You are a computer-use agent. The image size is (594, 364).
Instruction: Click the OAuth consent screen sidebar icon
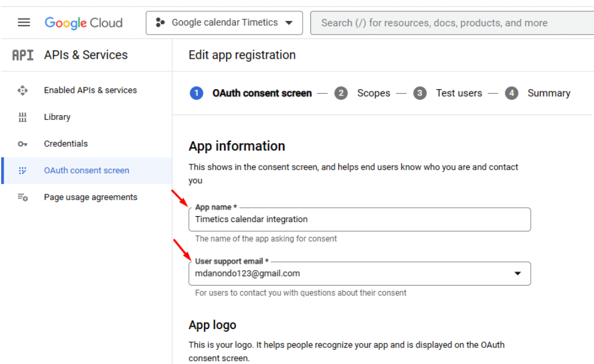pos(23,170)
